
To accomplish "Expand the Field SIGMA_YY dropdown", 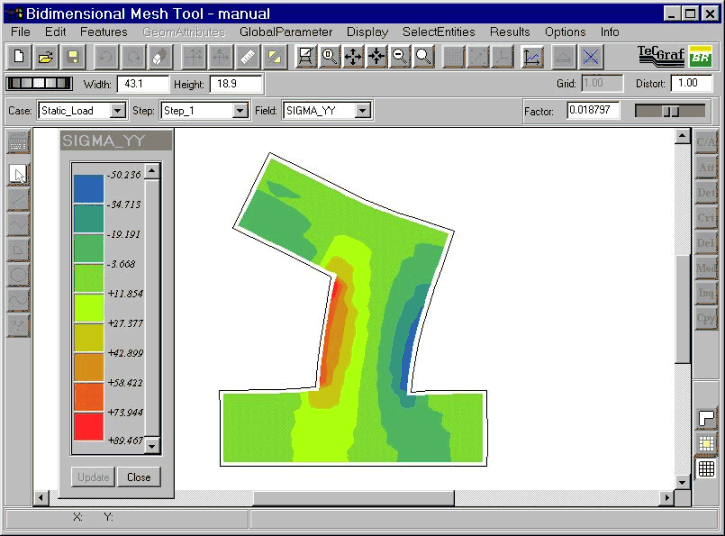I will (363, 111).
